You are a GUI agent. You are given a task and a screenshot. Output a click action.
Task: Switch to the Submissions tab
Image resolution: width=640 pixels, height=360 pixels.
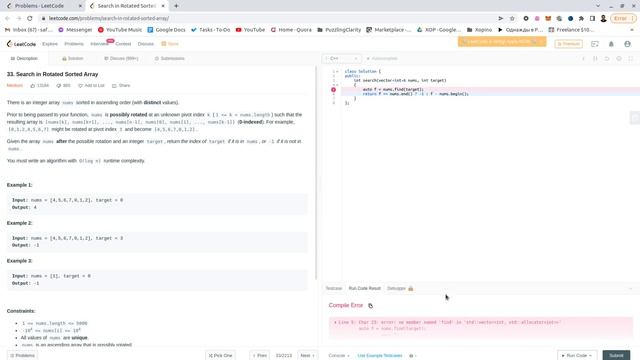click(169, 58)
